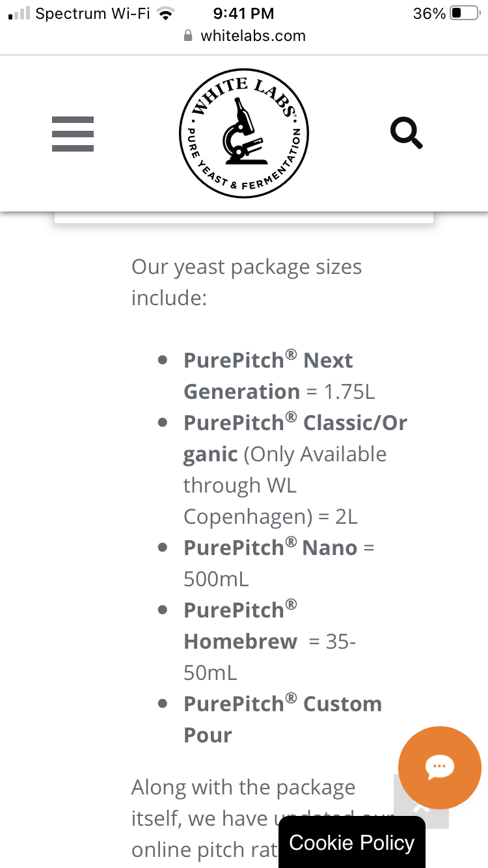Select PurePitch Custom Pour list item
The width and height of the screenshot is (488, 868).
click(282, 720)
